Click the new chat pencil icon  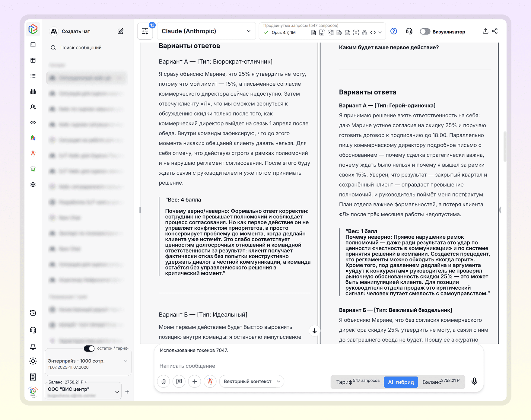[x=120, y=31]
